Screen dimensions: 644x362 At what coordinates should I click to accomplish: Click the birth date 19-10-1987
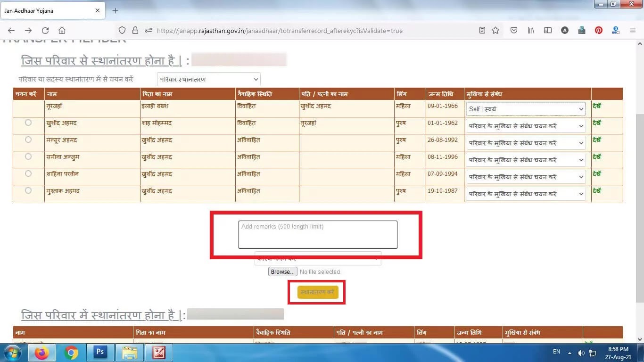pos(443,191)
